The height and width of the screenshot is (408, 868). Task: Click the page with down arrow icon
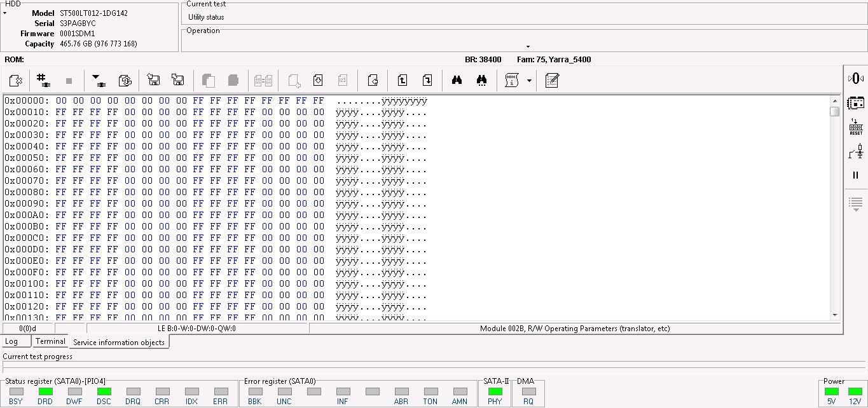click(319, 81)
